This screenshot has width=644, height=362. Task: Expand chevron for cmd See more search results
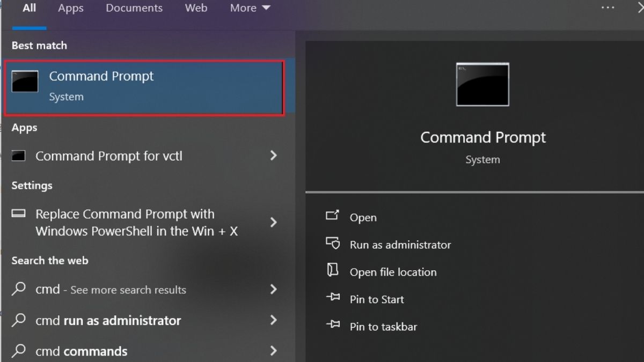[x=273, y=289]
